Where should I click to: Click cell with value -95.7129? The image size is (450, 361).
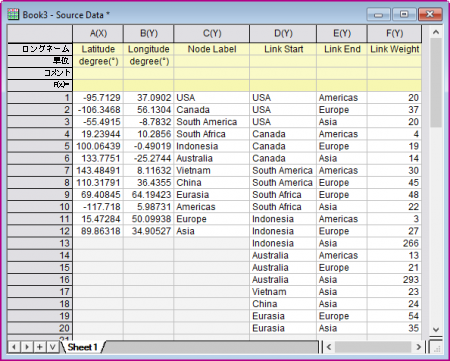(98, 97)
